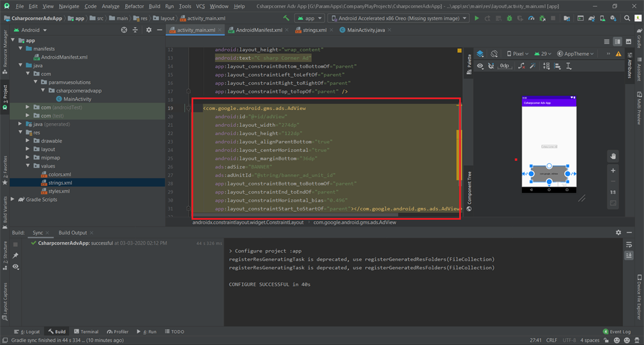Open the AppTheme dropdown
Image resolution: width=644 pixels, height=345 pixels.
575,54
